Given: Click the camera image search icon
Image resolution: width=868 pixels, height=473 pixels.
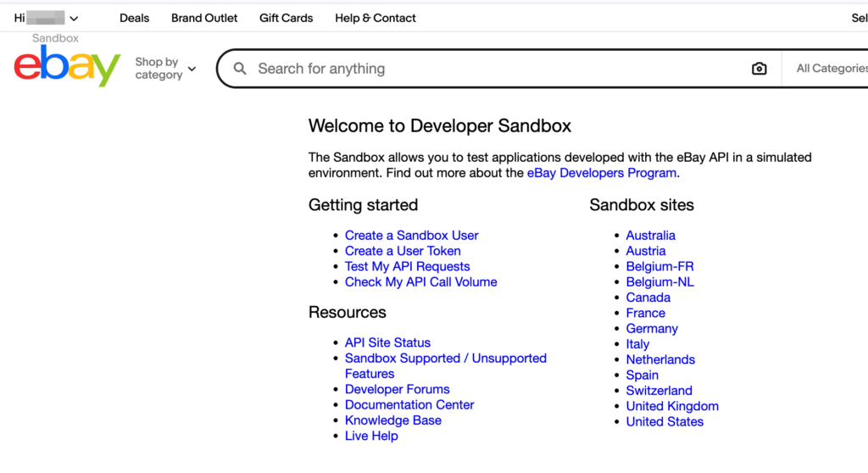Looking at the screenshot, I should tap(759, 69).
